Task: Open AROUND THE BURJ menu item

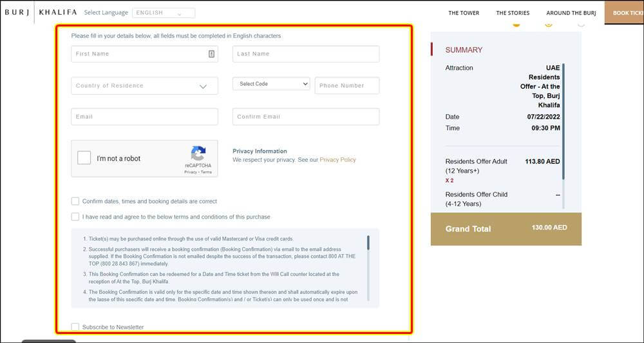Action: click(x=571, y=13)
